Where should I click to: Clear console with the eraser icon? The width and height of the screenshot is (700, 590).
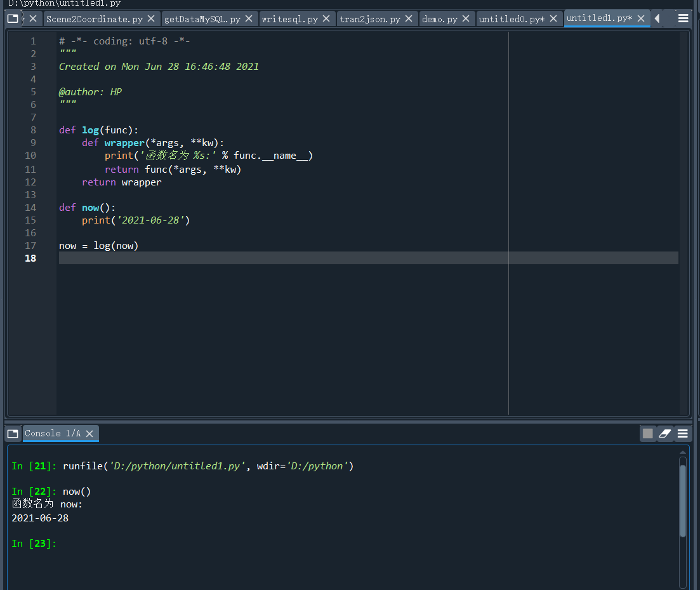[664, 433]
